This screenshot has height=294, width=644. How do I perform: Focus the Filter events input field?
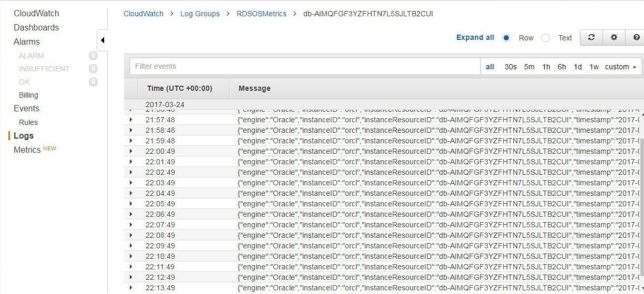[x=305, y=66]
